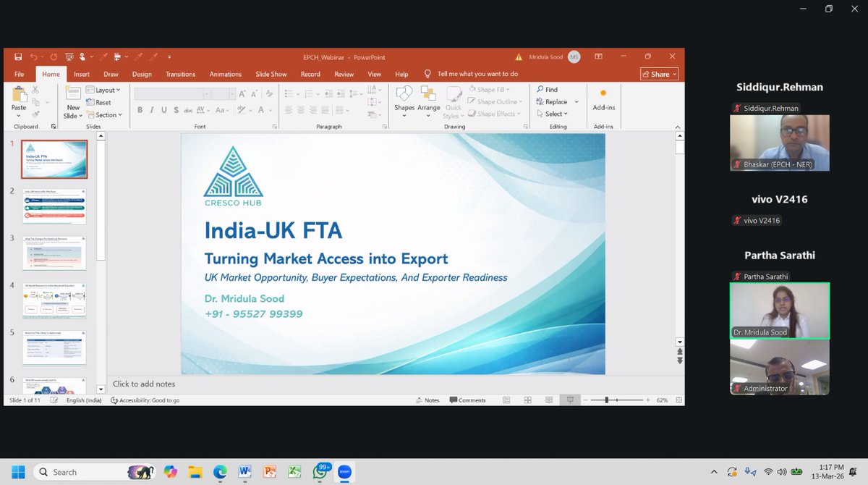
Task: Click the Arrange icon
Action: [x=428, y=93]
